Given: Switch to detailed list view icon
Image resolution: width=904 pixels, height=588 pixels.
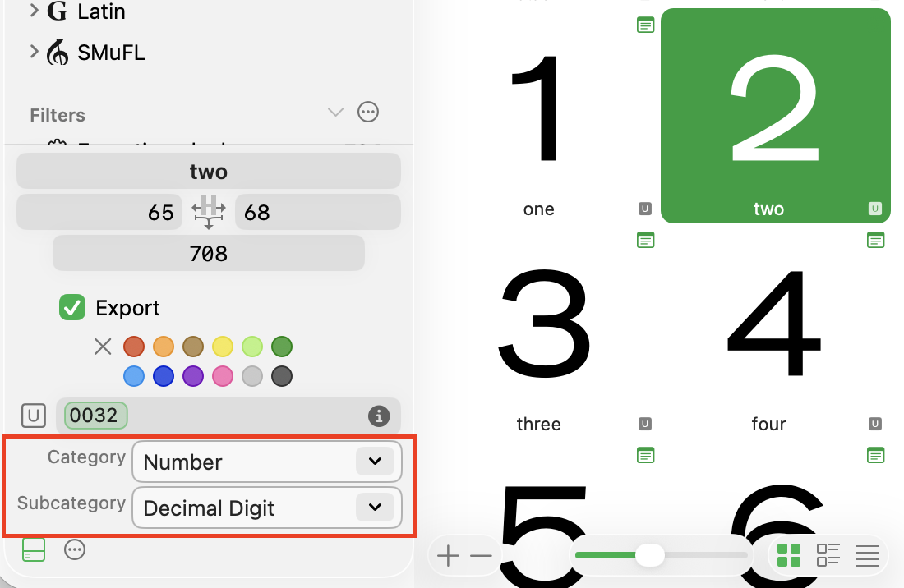Looking at the screenshot, I should (828, 555).
